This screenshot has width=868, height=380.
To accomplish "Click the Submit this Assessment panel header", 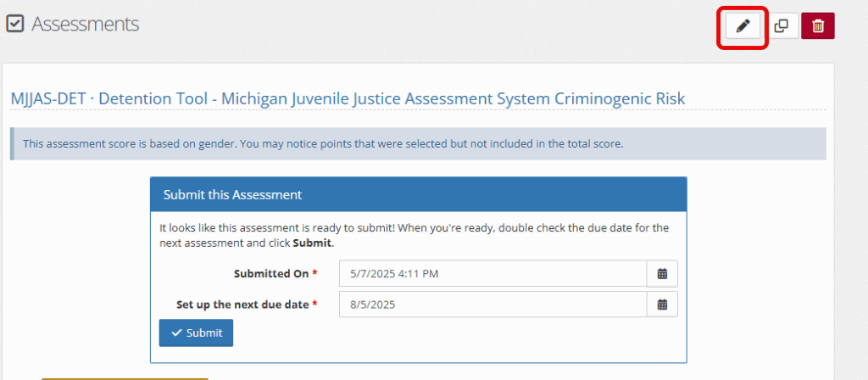I will (419, 194).
